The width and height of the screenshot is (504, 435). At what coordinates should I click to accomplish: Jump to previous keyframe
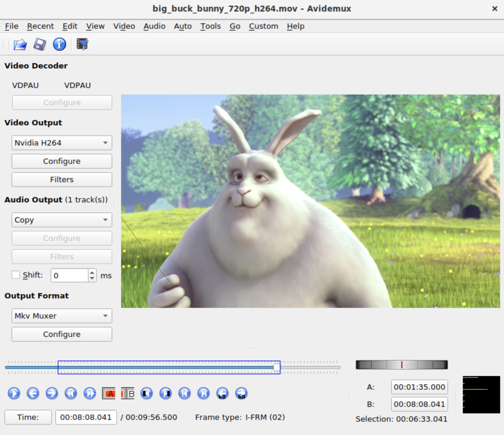click(x=71, y=393)
